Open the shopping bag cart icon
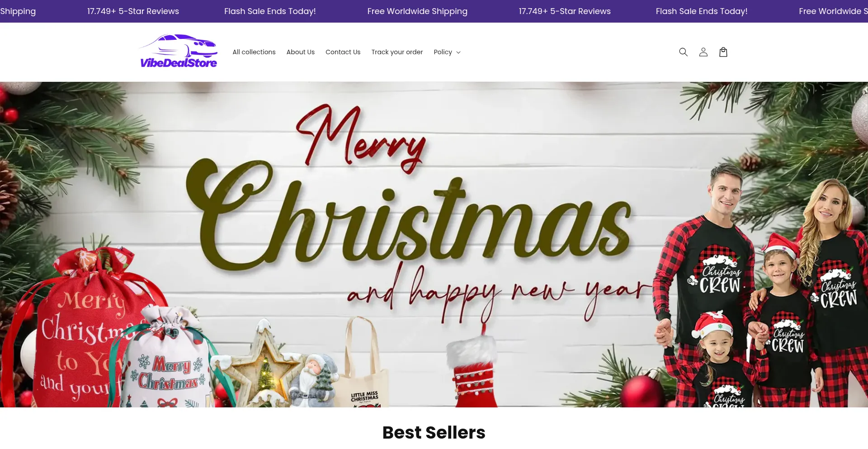The height and width of the screenshot is (449, 868). (x=723, y=52)
